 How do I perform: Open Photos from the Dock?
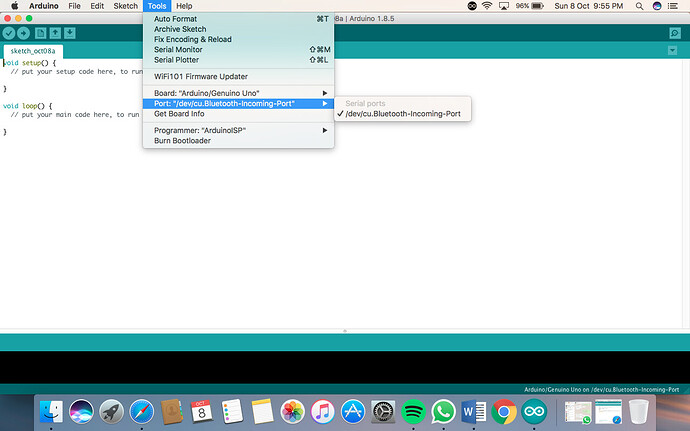(x=293, y=412)
